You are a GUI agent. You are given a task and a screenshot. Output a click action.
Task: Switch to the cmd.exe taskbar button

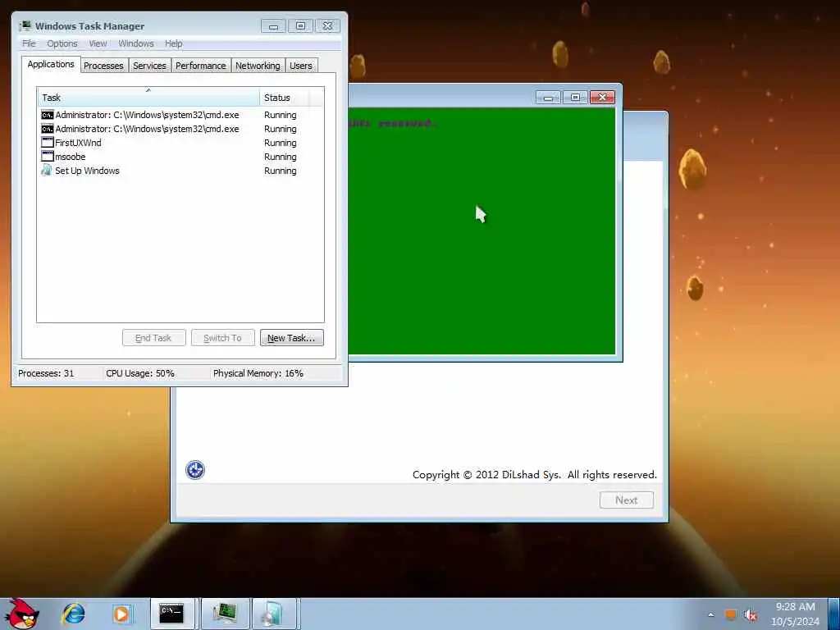coord(171,614)
